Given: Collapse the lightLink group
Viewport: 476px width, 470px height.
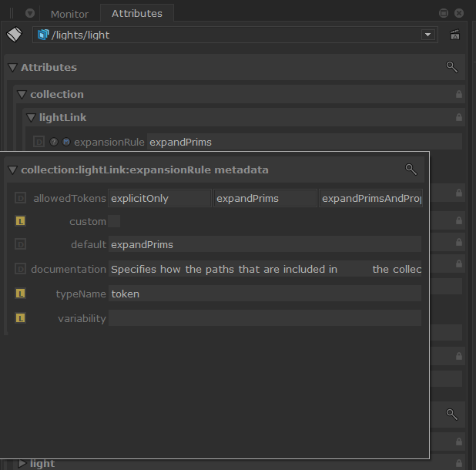Looking at the screenshot, I should coord(31,117).
